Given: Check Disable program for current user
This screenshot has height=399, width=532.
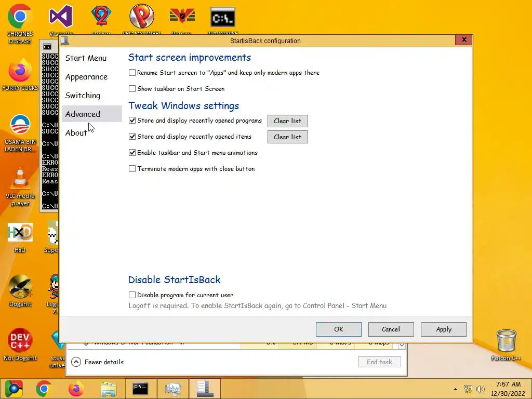Looking at the screenshot, I should point(132,295).
